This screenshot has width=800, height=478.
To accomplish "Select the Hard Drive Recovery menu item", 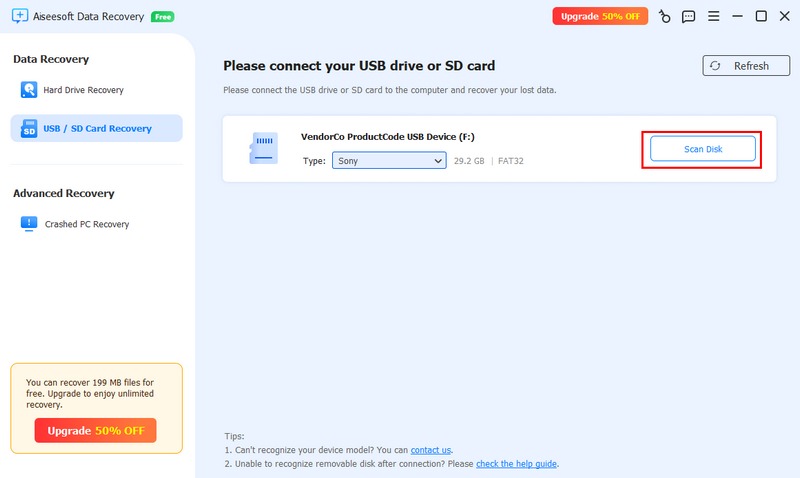I will pyautogui.click(x=83, y=90).
